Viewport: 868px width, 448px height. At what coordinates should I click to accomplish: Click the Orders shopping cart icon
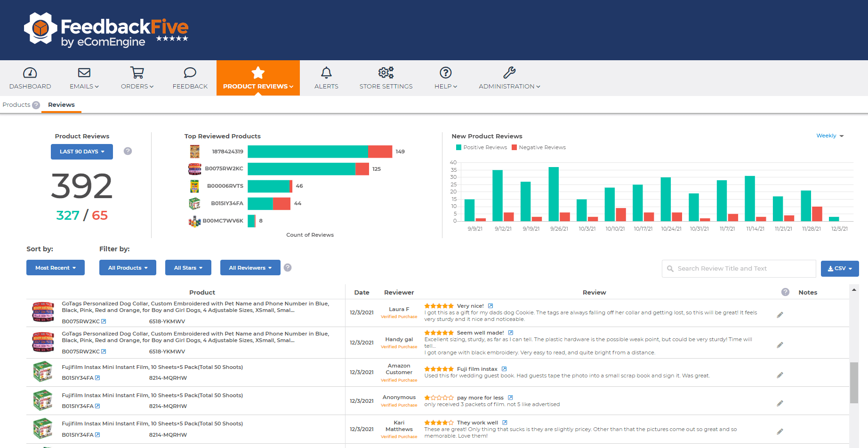(x=137, y=72)
